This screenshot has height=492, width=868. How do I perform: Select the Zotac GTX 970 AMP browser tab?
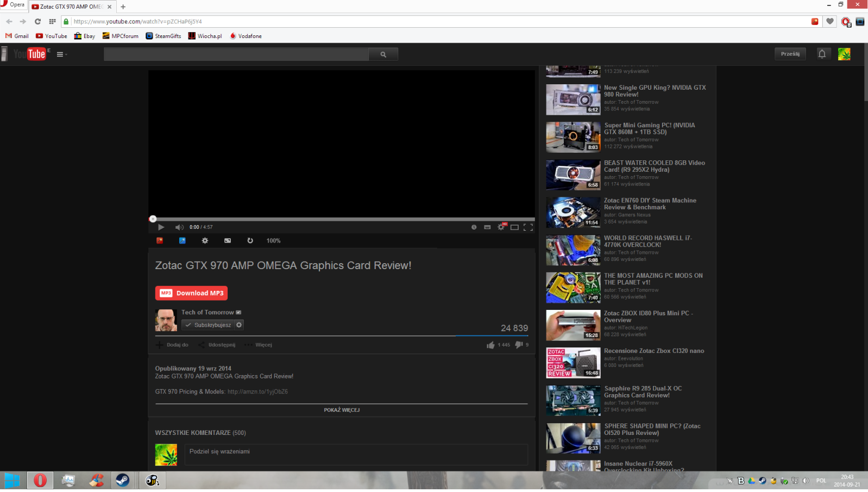tap(72, 7)
